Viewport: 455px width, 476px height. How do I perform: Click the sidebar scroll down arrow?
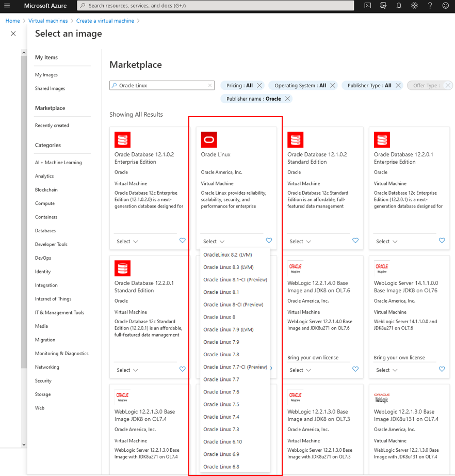point(24,445)
